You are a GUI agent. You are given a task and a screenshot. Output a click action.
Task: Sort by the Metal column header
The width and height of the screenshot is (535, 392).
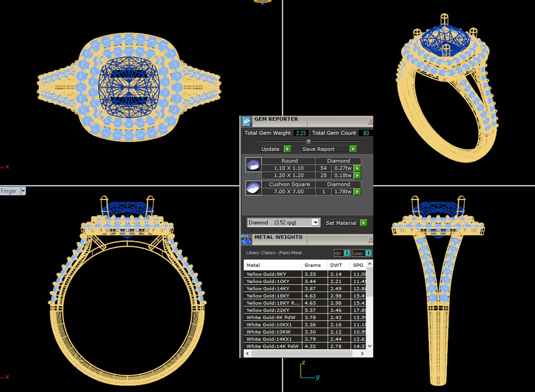point(273,265)
